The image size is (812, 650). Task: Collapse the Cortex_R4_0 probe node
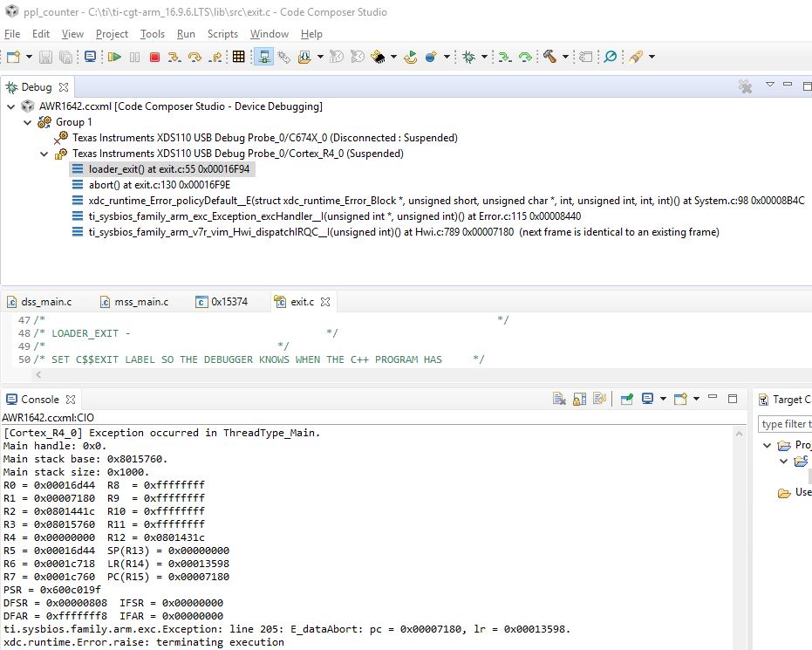pyautogui.click(x=44, y=154)
